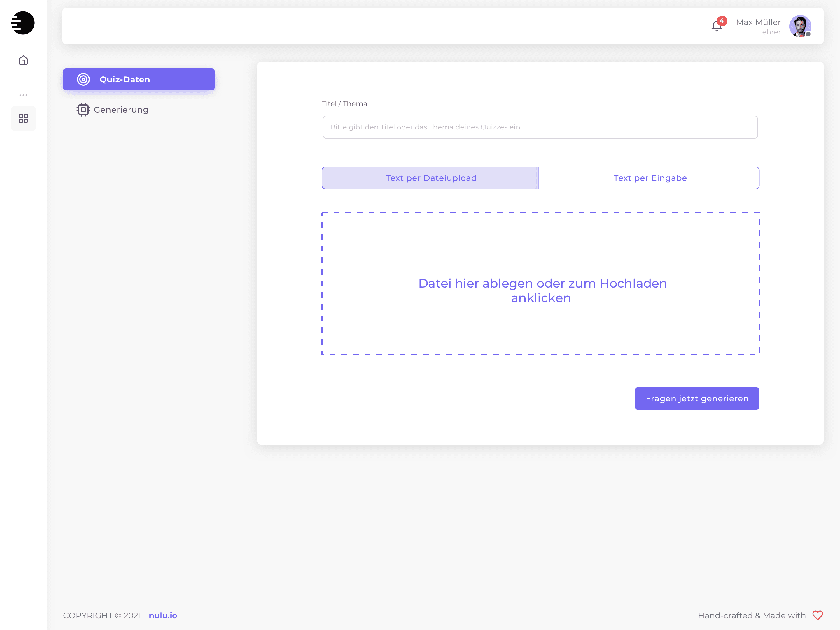Click the target icon beside Quiz-Daten
This screenshot has height=630, width=840.
pos(83,79)
